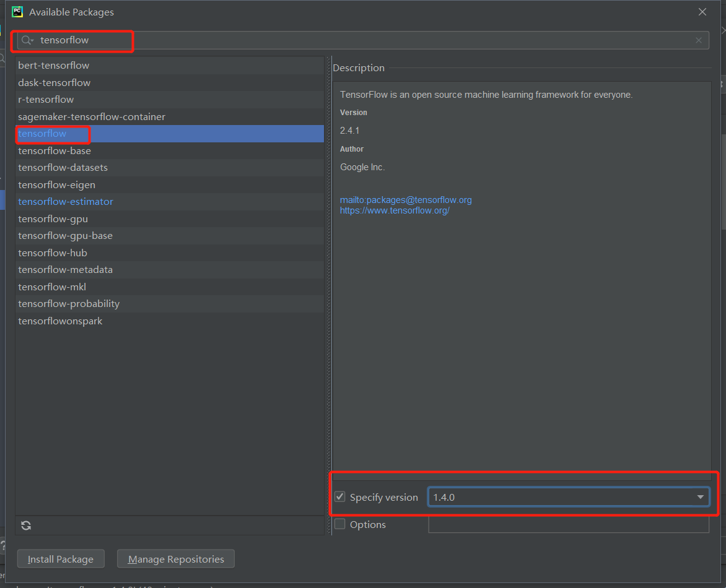The width and height of the screenshot is (726, 588).
Task: Click the search magnifier icon
Action: coord(27,40)
